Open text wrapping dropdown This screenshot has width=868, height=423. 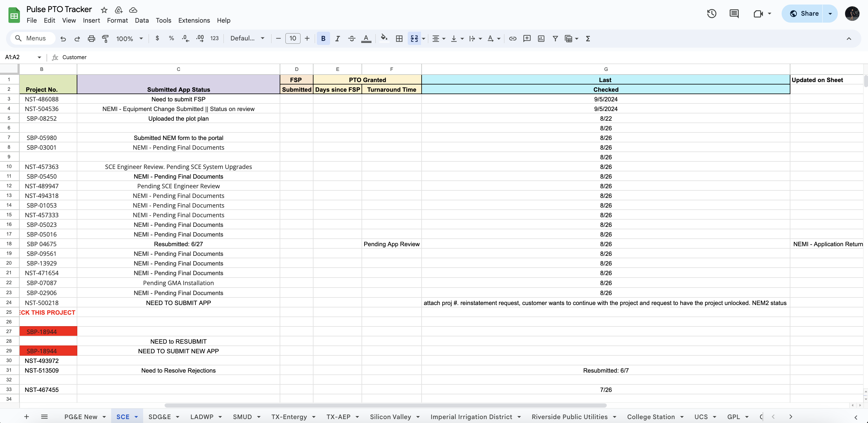pyautogui.click(x=475, y=39)
